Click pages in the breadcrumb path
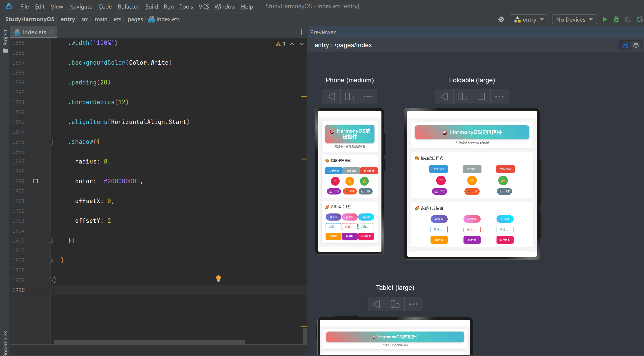Viewport: 644px width, 356px height. click(x=135, y=19)
